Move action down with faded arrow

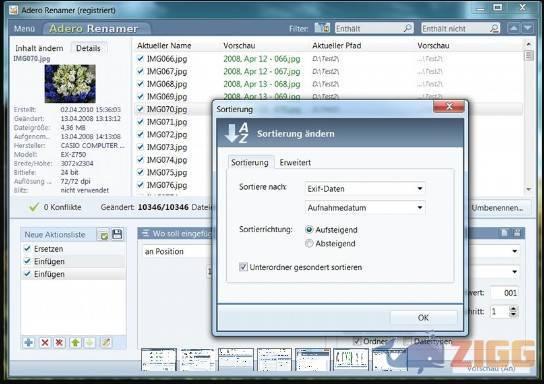click(x=90, y=343)
